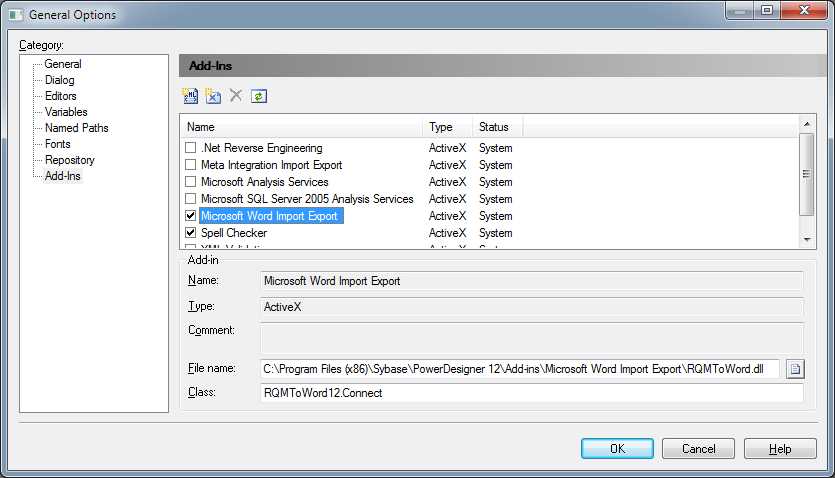Uncheck the Microsoft Word Import Export checkbox

tap(191, 216)
